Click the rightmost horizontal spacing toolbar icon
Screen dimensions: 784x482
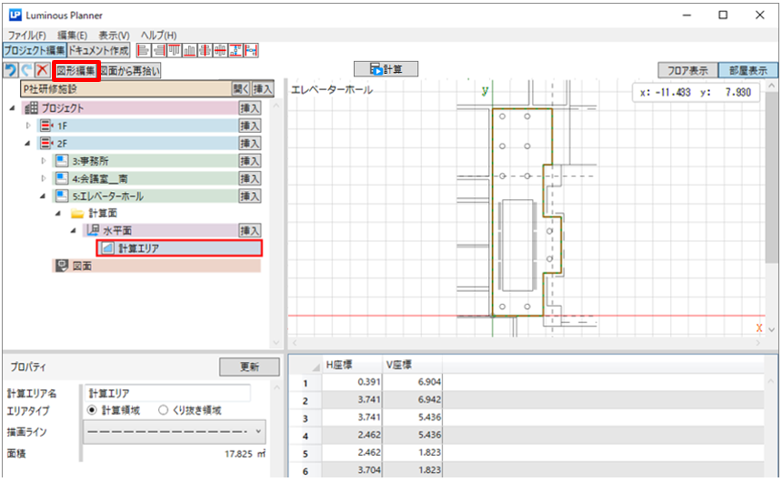tap(252, 50)
